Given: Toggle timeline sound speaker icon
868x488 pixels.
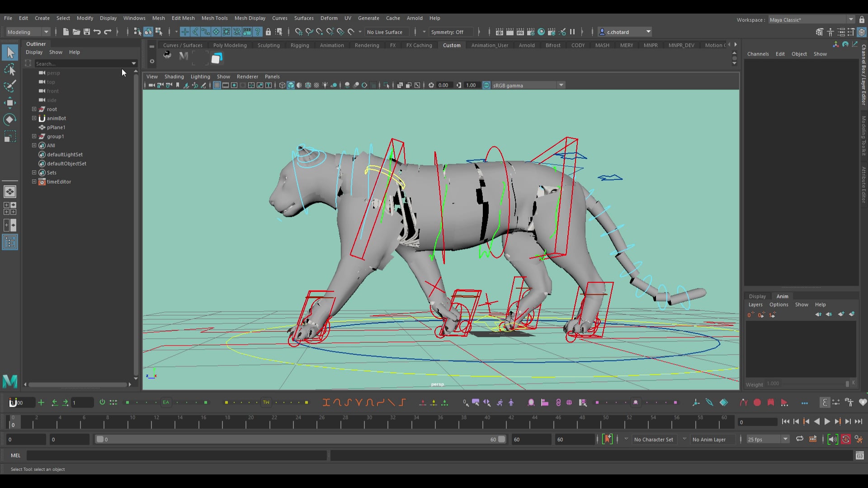Looking at the screenshot, I should pos(833,439).
